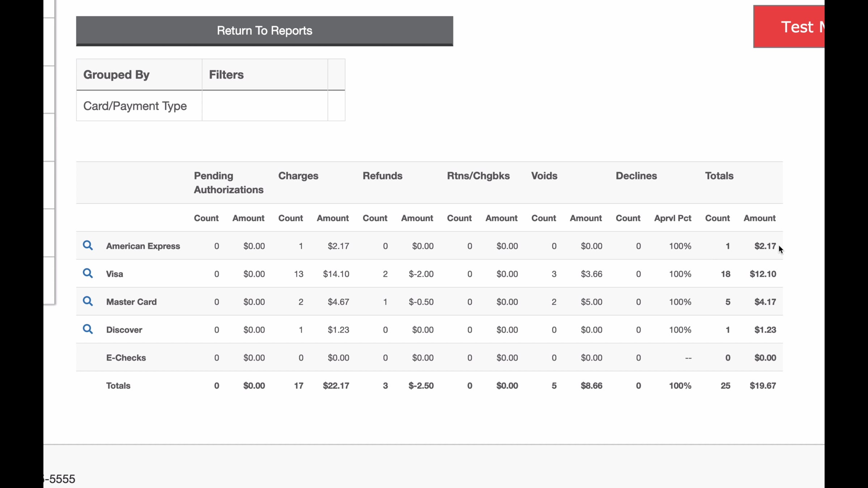
Task: Open Discover row details magnifier icon
Action: (x=88, y=329)
